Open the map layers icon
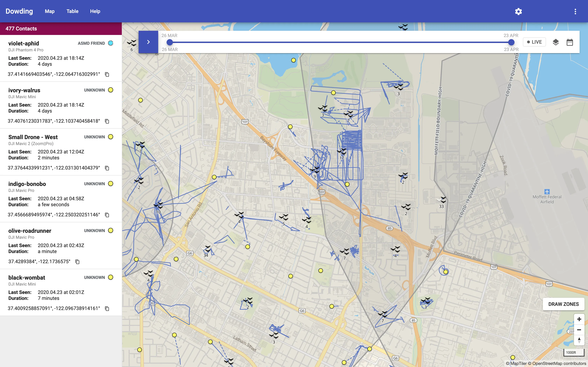Viewport: 588px width, 367px height. [x=556, y=42]
